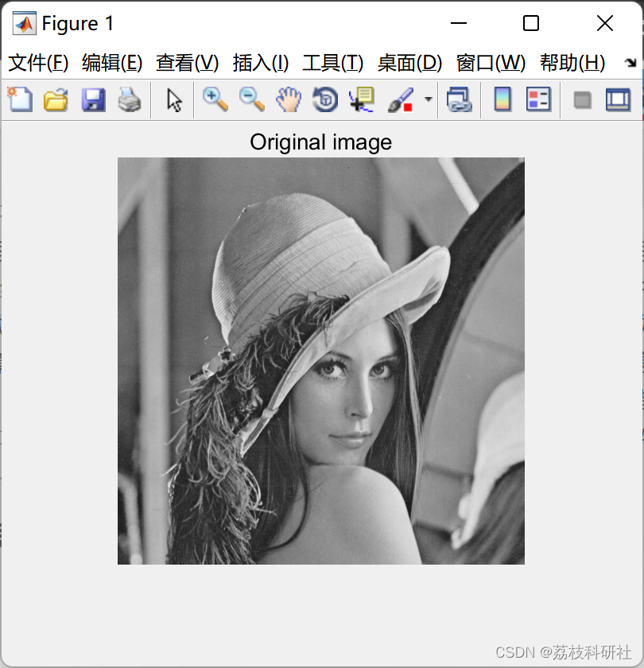This screenshot has width=644, height=668.
Task: Show Plot Tools and dock figure
Action: pyautogui.click(x=618, y=99)
